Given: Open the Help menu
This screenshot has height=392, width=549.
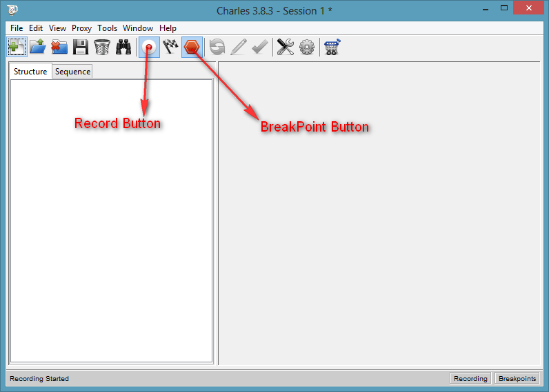Looking at the screenshot, I should [168, 28].
